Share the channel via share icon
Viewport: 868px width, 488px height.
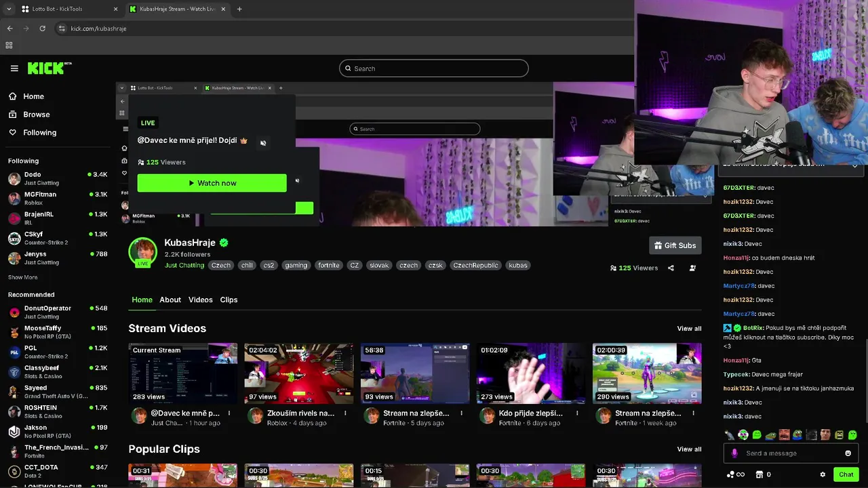(671, 268)
